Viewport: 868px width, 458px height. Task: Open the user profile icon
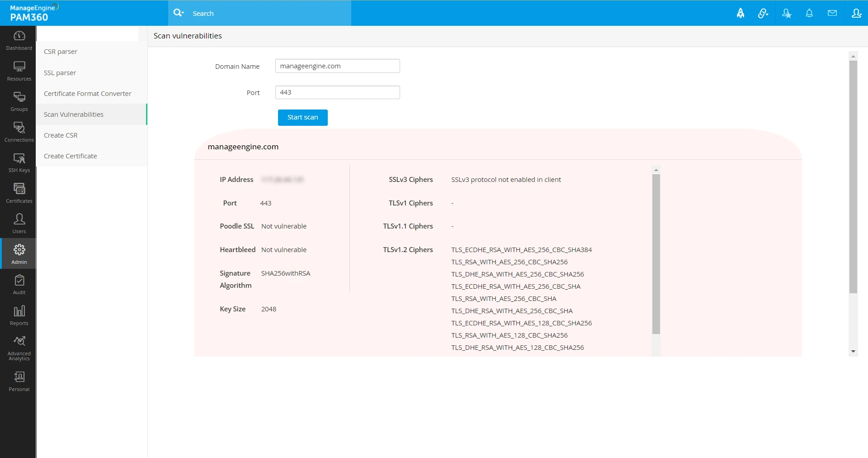(x=856, y=13)
